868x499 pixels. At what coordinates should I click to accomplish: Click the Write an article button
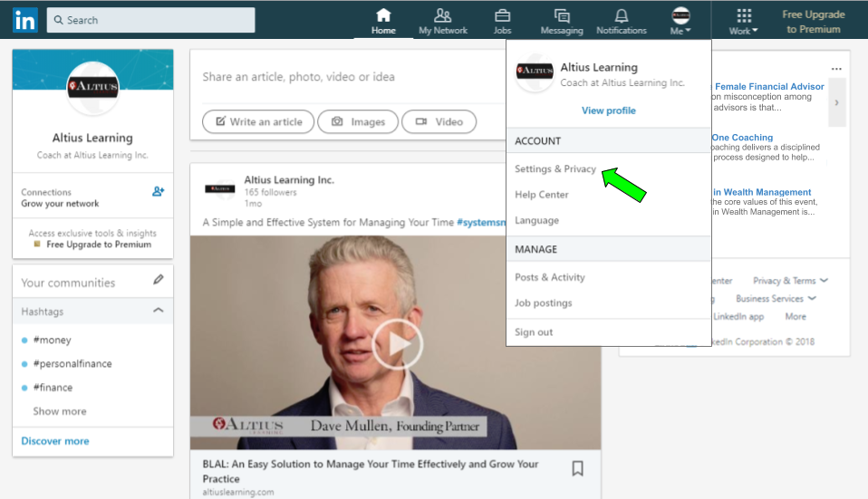tap(258, 121)
